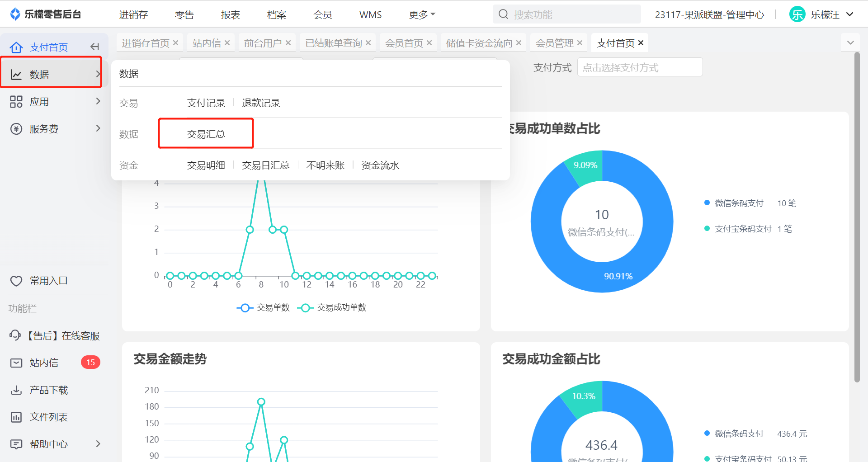Close the 已结账单查询 tab

(368, 42)
